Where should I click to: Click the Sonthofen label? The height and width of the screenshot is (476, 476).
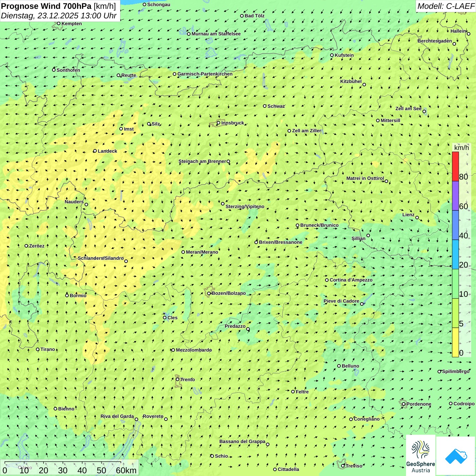point(68,70)
